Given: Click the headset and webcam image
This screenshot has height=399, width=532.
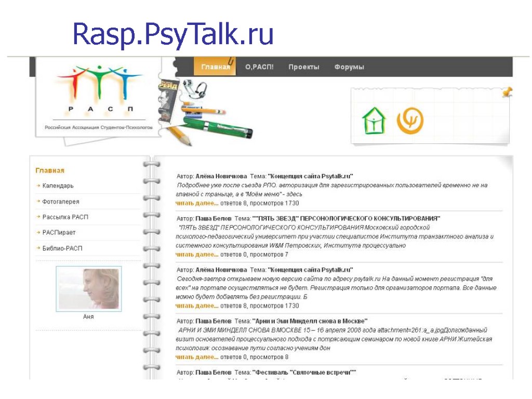Looking at the screenshot, I should tap(195, 89).
